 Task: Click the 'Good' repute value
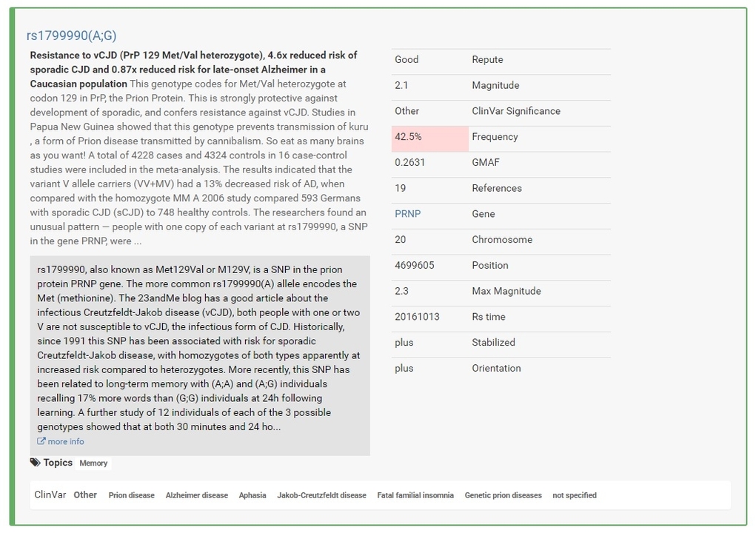click(407, 60)
